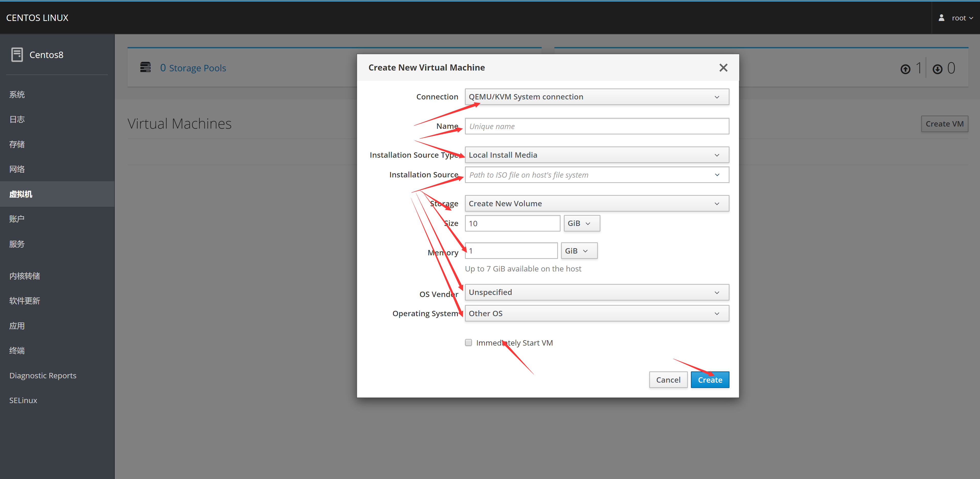Click the Centos8 host name
Screen dimensions: 980x479
[47, 55]
